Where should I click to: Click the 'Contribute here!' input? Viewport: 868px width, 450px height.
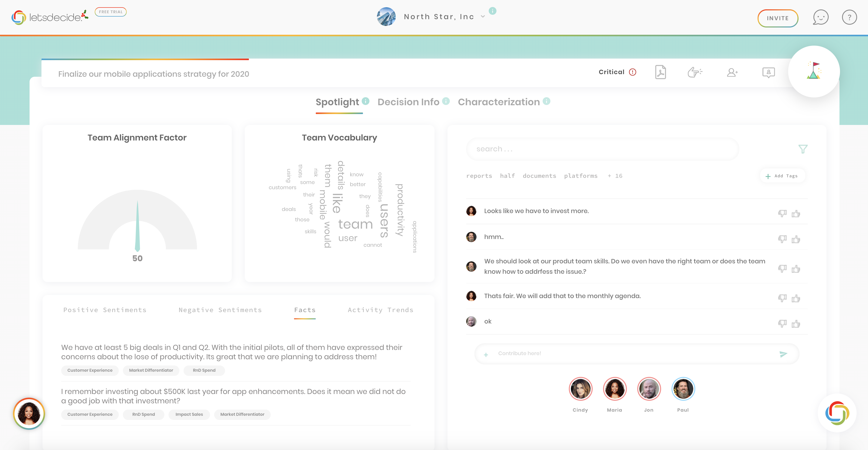point(636,354)
